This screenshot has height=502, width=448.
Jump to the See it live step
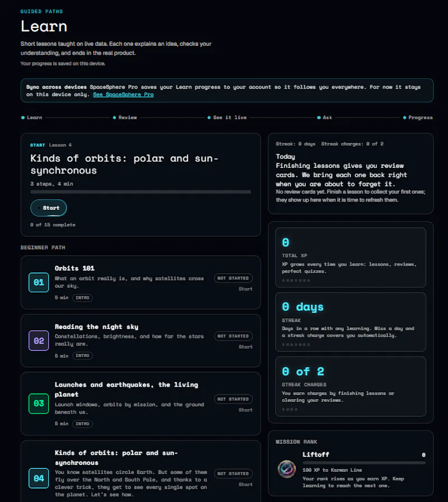[x=227, y=118]
